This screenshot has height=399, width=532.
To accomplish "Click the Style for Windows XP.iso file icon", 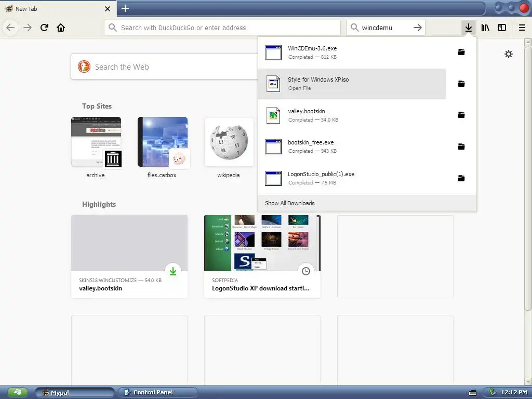I will coord(273,84).
